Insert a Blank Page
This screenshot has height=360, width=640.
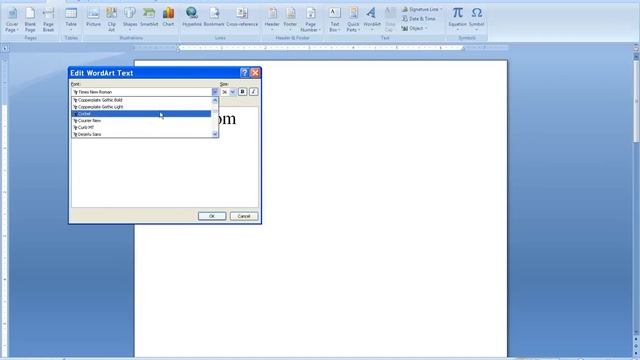pos(30,20)
